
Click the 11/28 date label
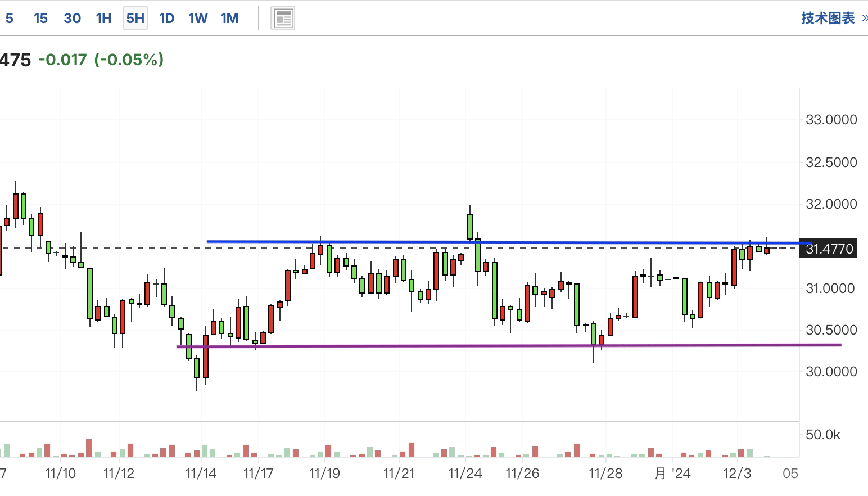click(x=605, y=474)
